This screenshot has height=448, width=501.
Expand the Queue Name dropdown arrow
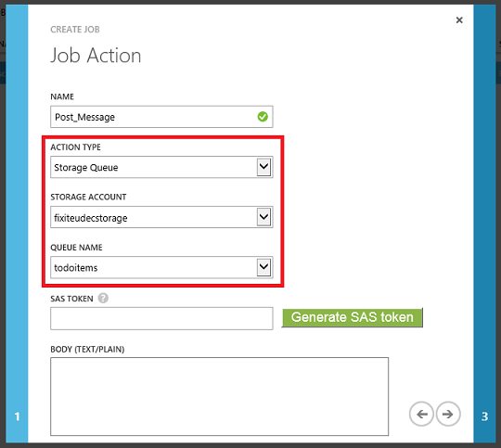[263, 267]
